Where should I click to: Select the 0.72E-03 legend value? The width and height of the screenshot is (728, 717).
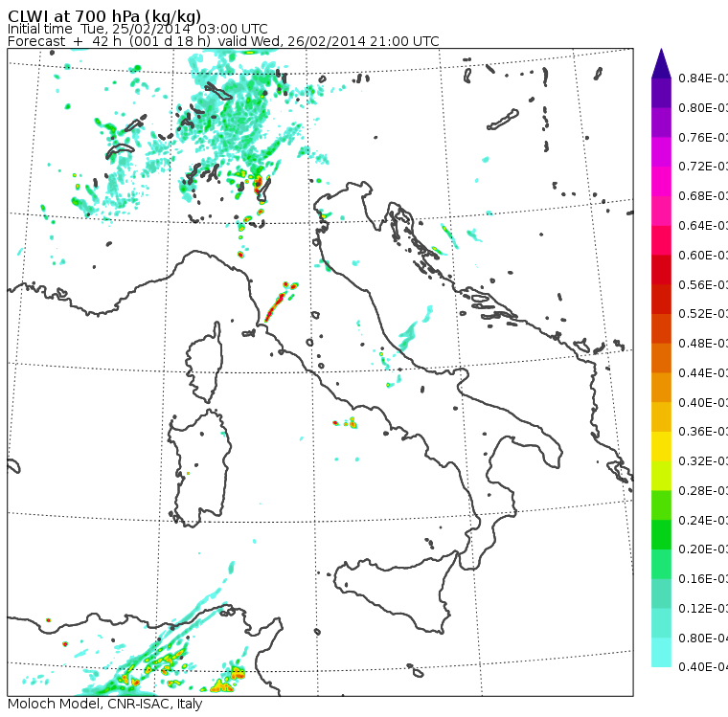(703, 167)
